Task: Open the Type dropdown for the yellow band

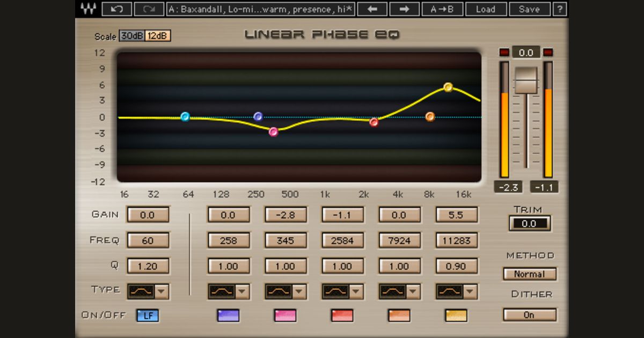Action: (x=469, y=291)
